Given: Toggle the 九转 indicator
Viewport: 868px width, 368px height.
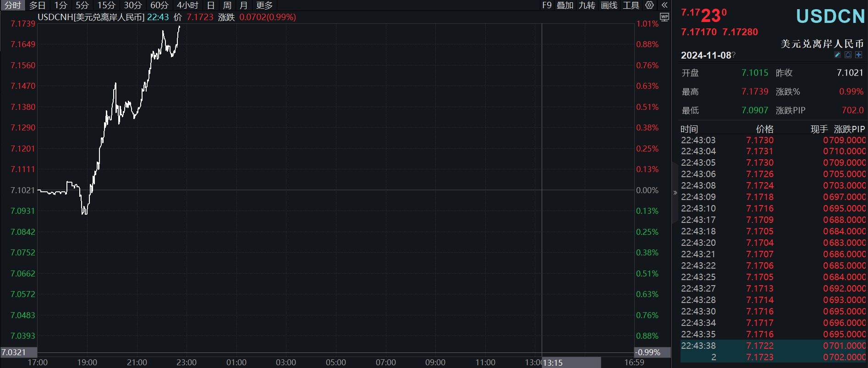Looking at the screenshot, I should (x=587, y=5).
